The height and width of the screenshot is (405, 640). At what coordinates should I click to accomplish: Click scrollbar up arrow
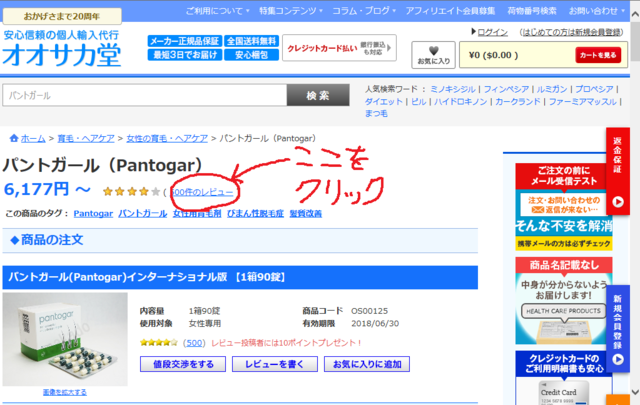(x=635, y=14)
